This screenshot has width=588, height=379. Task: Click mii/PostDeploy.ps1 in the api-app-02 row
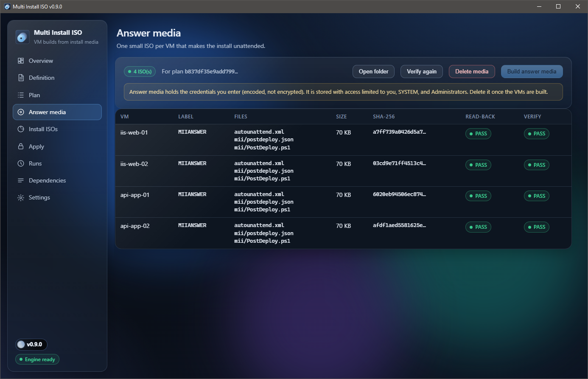tap(262, 241)
